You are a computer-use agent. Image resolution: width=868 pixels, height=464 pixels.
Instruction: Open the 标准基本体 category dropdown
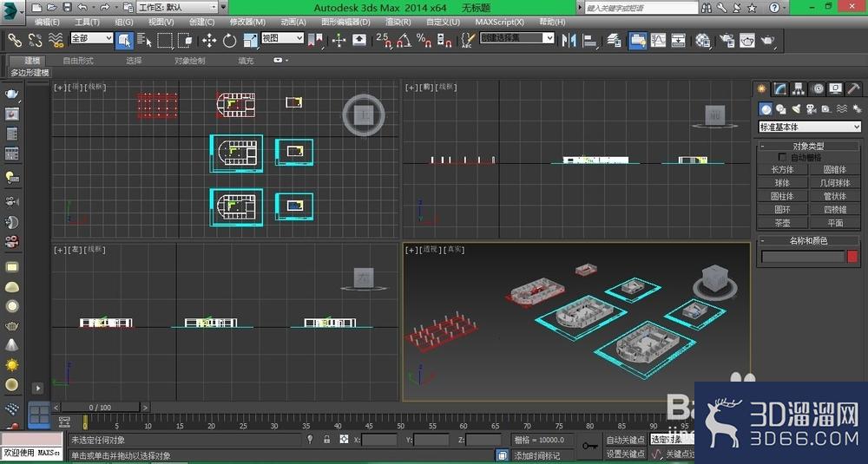[809, 127]
